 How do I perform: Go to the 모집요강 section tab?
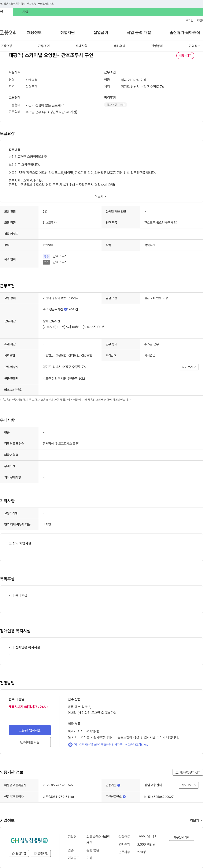pyautogui.click(x=6, y=46)
